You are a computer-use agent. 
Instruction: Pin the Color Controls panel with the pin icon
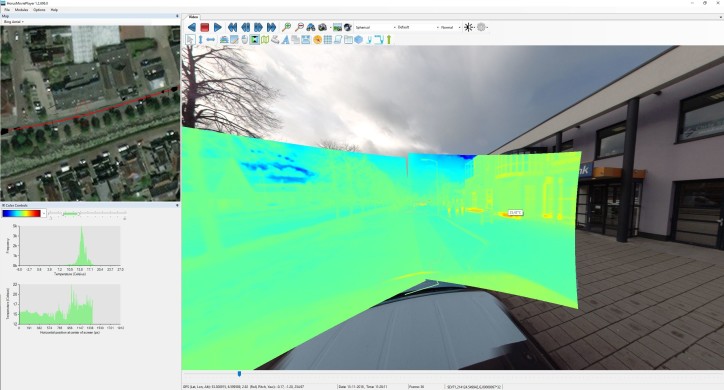pyautogui.click(x=177, y=205)
